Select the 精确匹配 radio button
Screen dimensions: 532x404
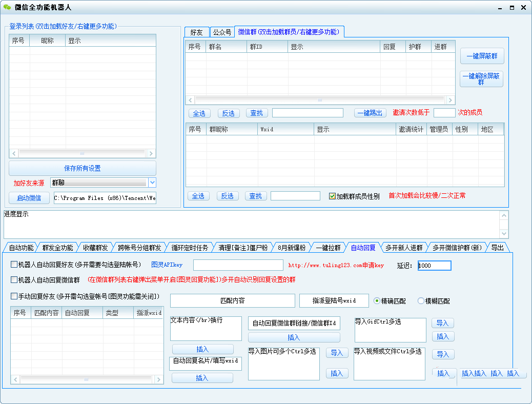(377, 301)
